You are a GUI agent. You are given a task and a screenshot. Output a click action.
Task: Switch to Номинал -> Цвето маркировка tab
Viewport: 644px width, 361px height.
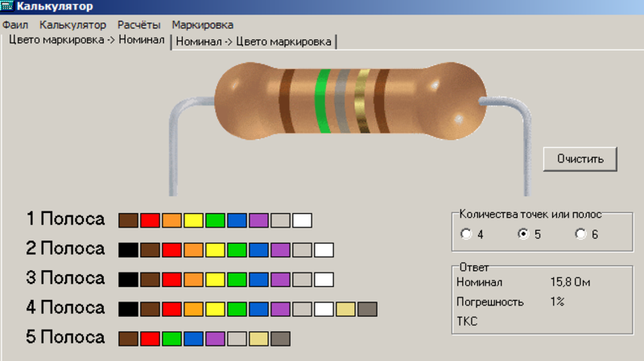click(x=254, y=42)
